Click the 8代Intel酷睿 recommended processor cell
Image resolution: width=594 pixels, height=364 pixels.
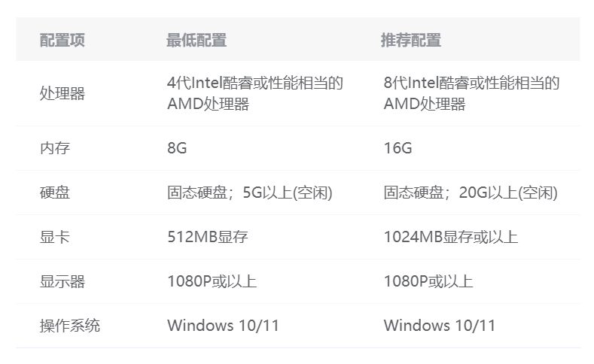471,93
